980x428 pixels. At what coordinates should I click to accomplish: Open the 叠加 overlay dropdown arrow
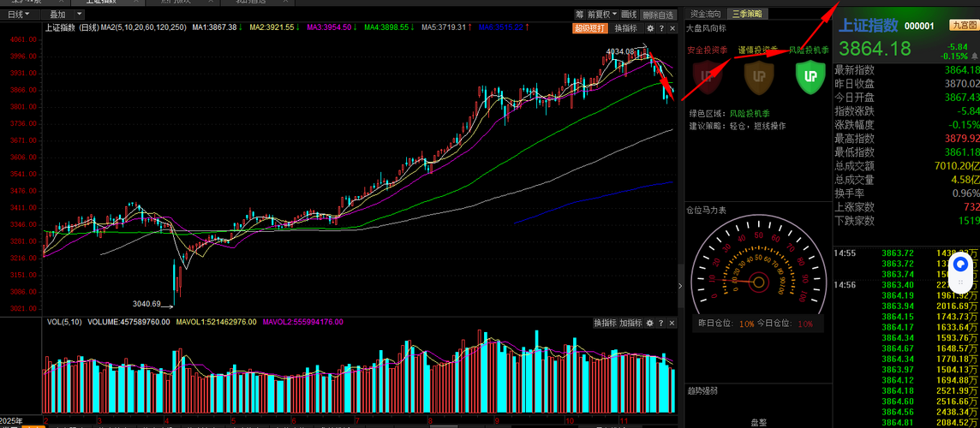coord(79,15)
